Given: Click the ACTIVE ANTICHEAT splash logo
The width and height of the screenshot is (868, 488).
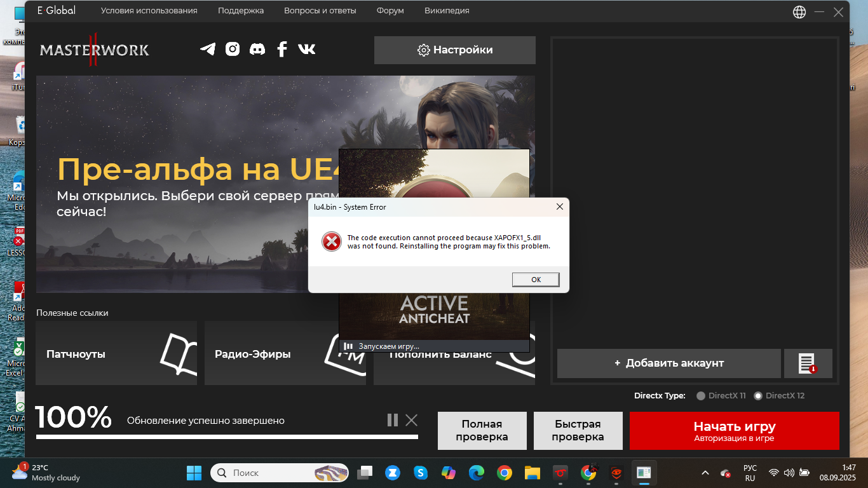Looking at the screenshot, I should point(435,309).
